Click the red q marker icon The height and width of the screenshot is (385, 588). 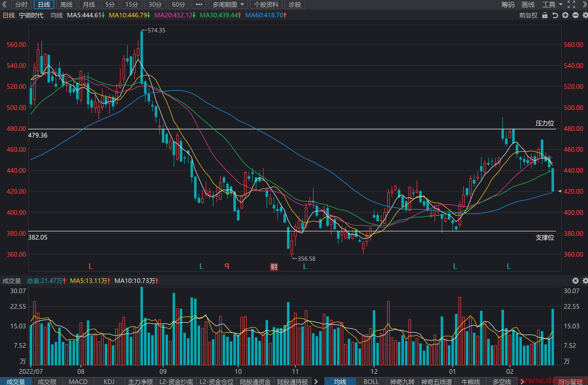(227, 266)
